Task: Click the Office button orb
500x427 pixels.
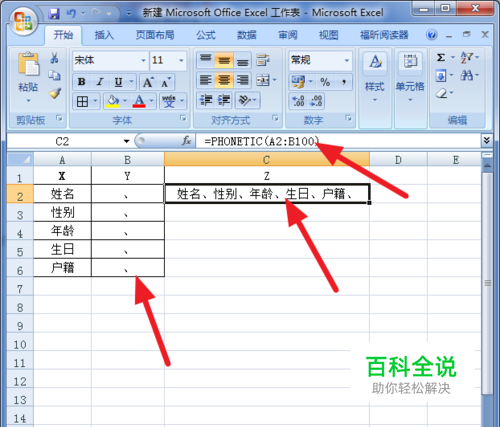Action: coord(23,21)
